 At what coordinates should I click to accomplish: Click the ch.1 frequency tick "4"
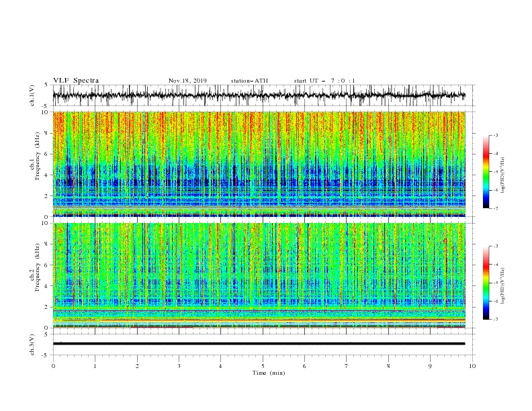[x=48, y=175]
